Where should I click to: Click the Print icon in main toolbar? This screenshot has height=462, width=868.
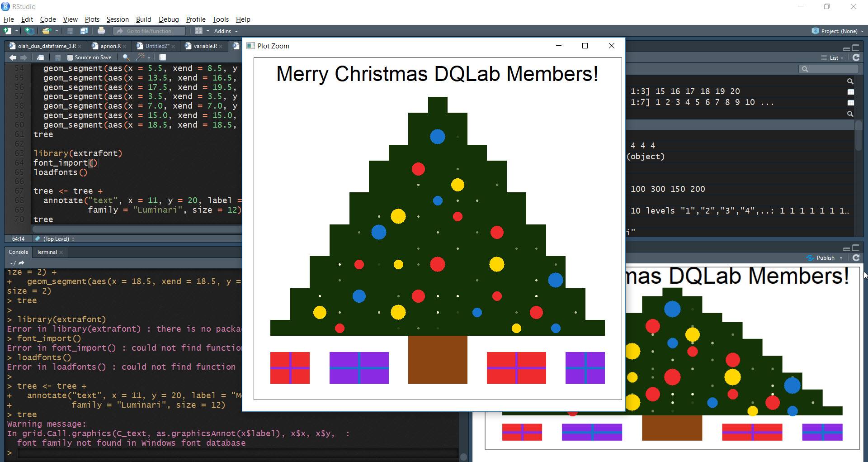click(x=101, y=31)
